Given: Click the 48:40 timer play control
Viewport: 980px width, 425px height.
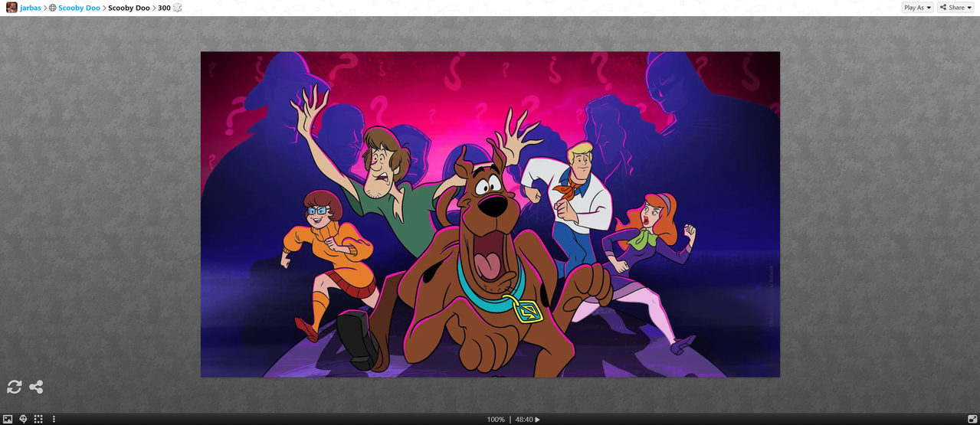Looking at the screenshot, I should coord(528,420).
